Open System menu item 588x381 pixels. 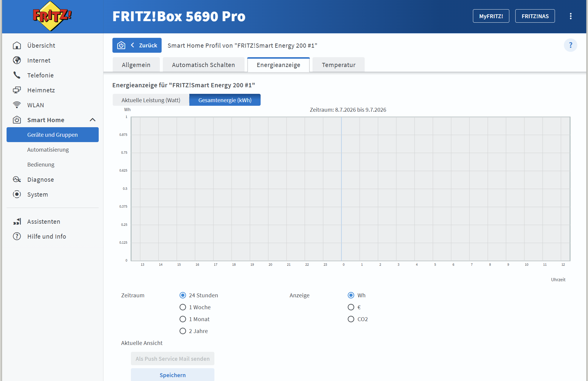pyautogui.click(x=52, y=194)
